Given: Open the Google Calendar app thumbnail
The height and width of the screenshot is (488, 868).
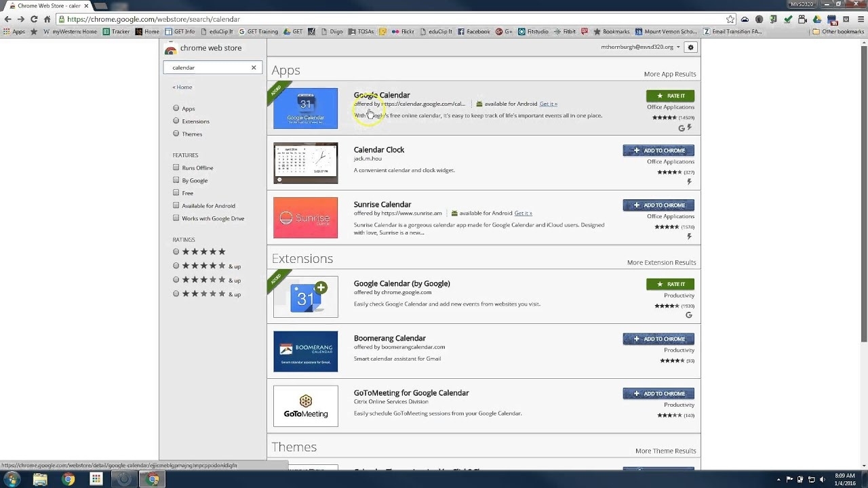Looking at the screenshot, I should click(x=305, y=108).
